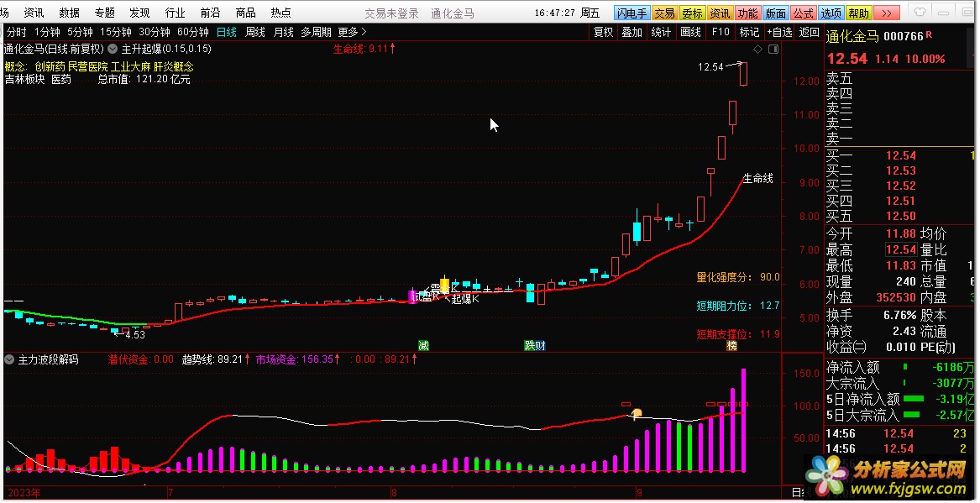This screenshot has width=980, height=503.
Task: Click the orange 资讯 toolbar button
Action: (720, 13)
